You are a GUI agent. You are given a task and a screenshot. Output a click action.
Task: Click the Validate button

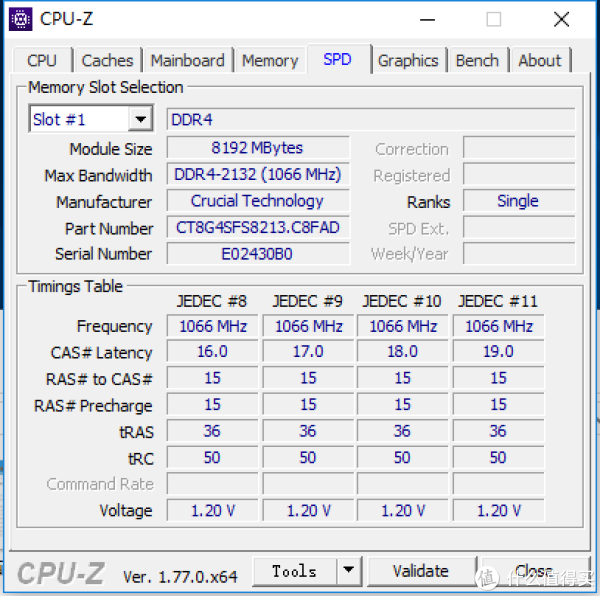point(421,571)
